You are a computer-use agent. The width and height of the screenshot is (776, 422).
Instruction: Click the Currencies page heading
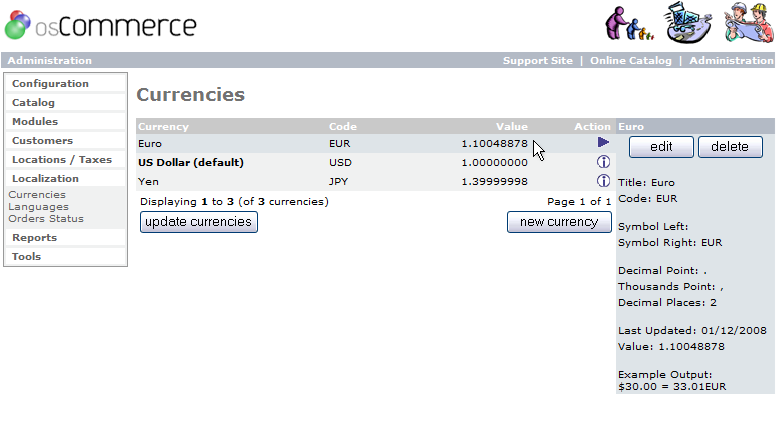[x=191, y=94]
